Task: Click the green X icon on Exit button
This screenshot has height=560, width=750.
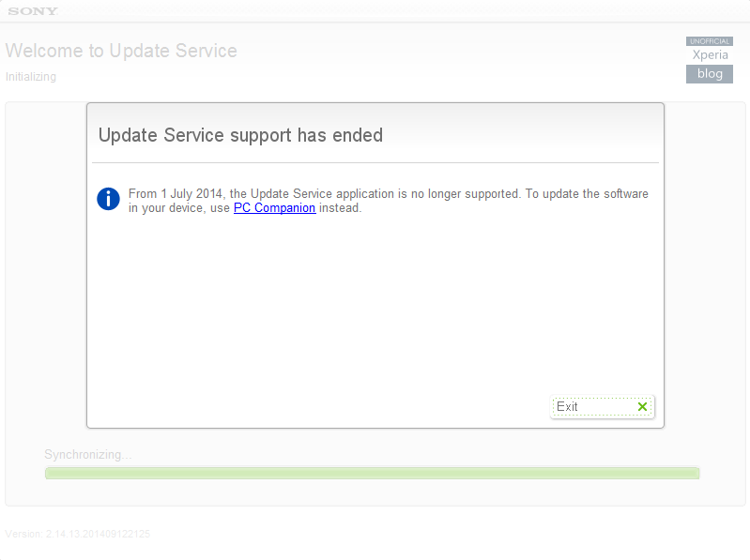Action: pyautogui.click(x=642, y=407)
